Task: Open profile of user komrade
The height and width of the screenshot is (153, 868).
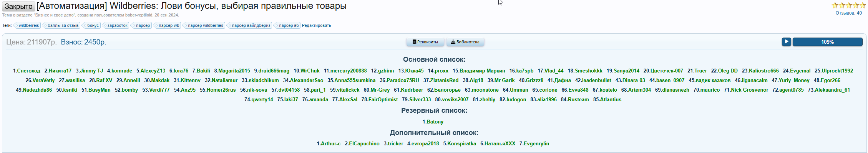Action: click(x=122, y=71)
